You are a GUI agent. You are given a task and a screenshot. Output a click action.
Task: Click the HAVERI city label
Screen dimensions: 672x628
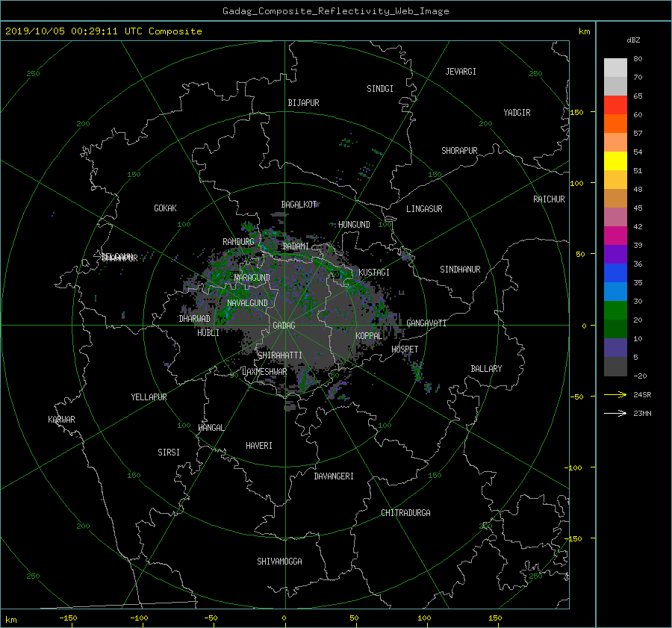click(x=259, y=447)
